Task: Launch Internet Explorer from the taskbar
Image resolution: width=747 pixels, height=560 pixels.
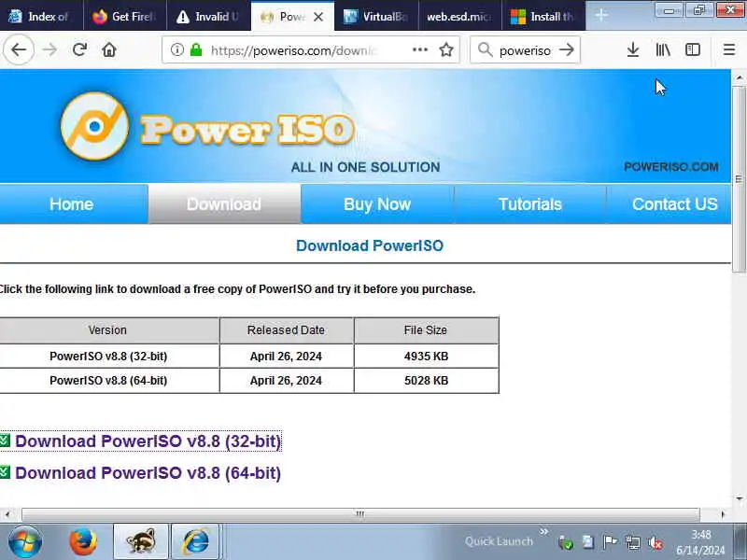Action: pos(195,541)
